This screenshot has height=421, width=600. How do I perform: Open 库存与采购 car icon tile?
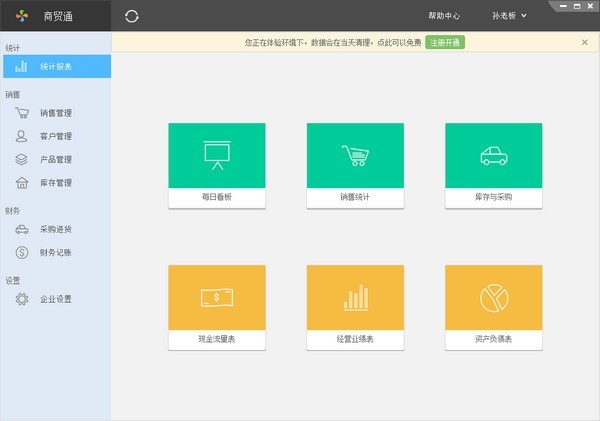coord(493,165)
